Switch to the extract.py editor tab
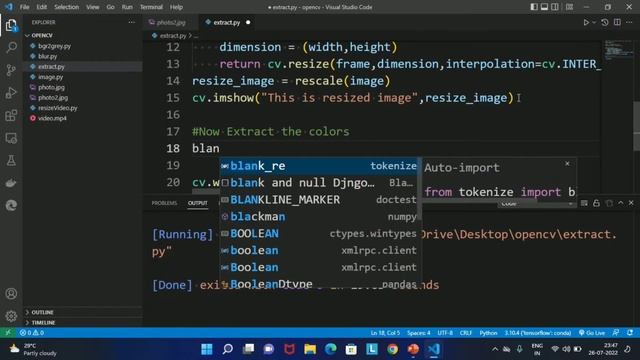The height and width of the screenshot is (360, 640). coord(227,22)
